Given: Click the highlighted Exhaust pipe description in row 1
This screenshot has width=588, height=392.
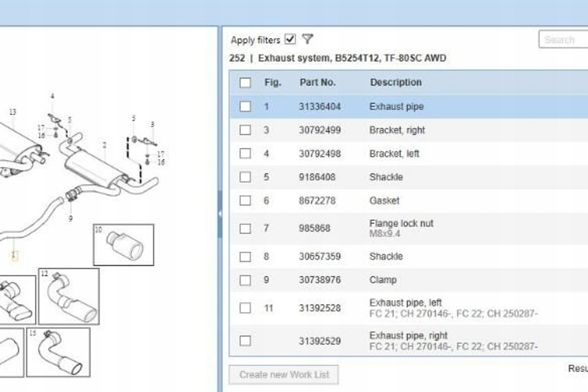Looking at the screenshot, I should (x=396, y=106).
